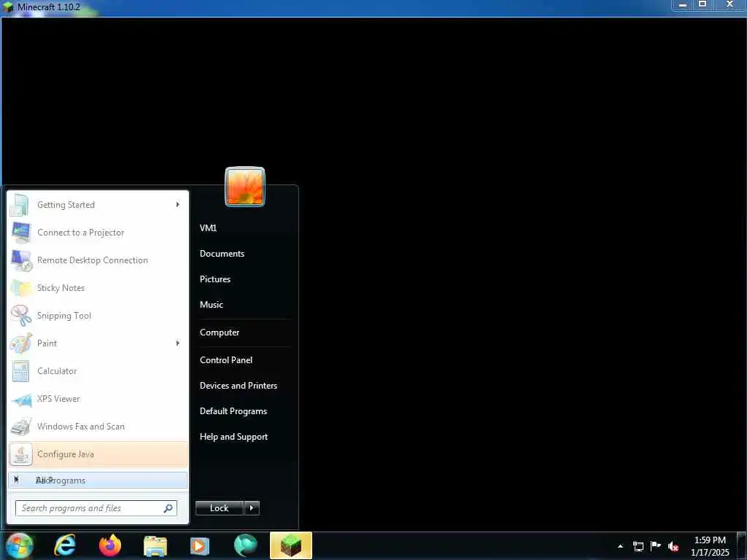Open Devices and Printers

coord(239,386)
